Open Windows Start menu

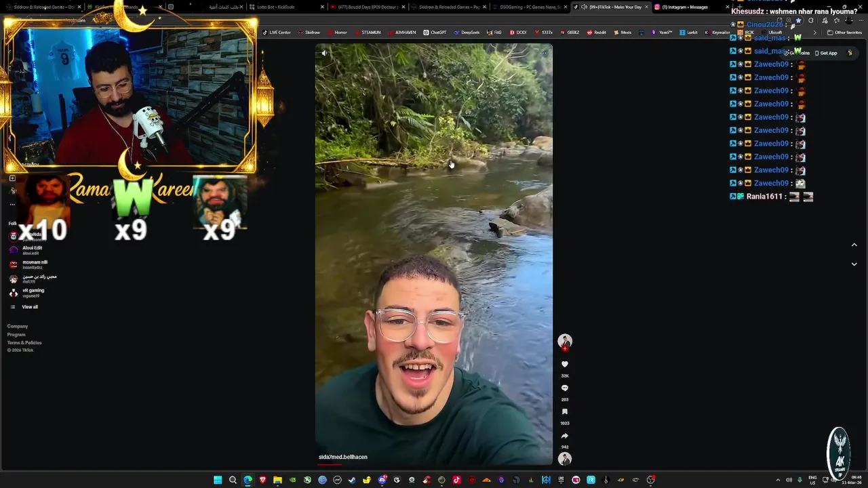218,480
